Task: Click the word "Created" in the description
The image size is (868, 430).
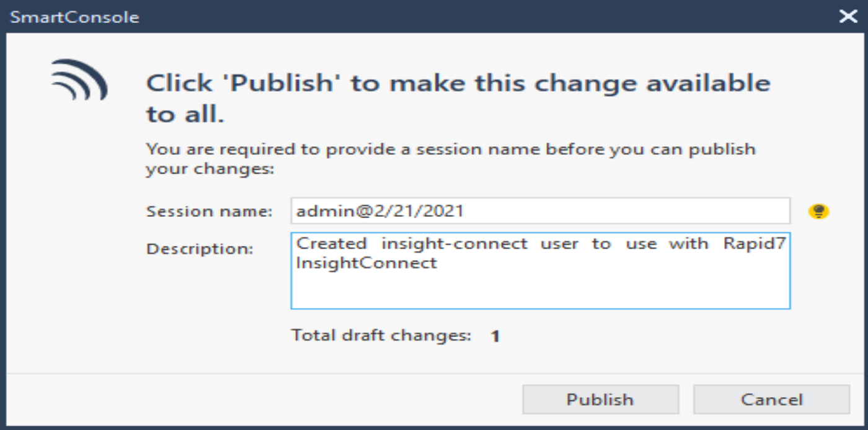Action: click(x=331, y=244)
